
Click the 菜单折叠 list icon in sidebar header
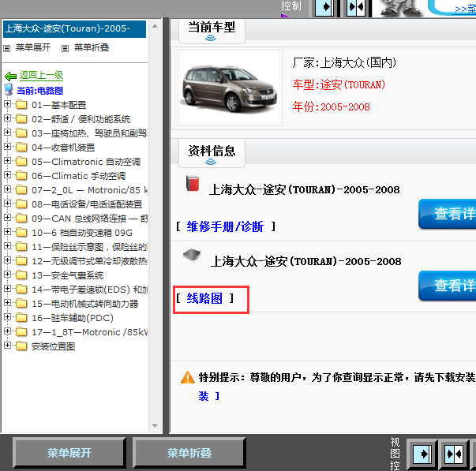pyautogui.click(x=65, y=48)
